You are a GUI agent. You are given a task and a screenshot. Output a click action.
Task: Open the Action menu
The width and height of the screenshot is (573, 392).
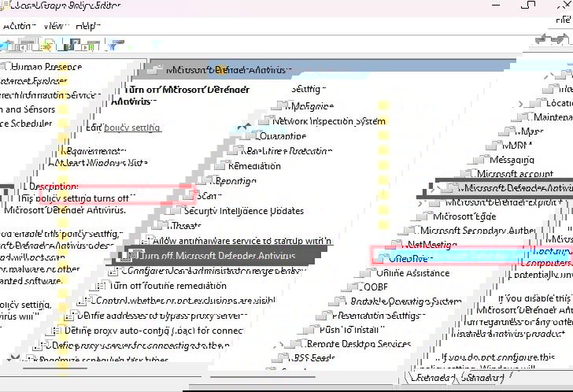pyautogui.click(x=19, y=26)
